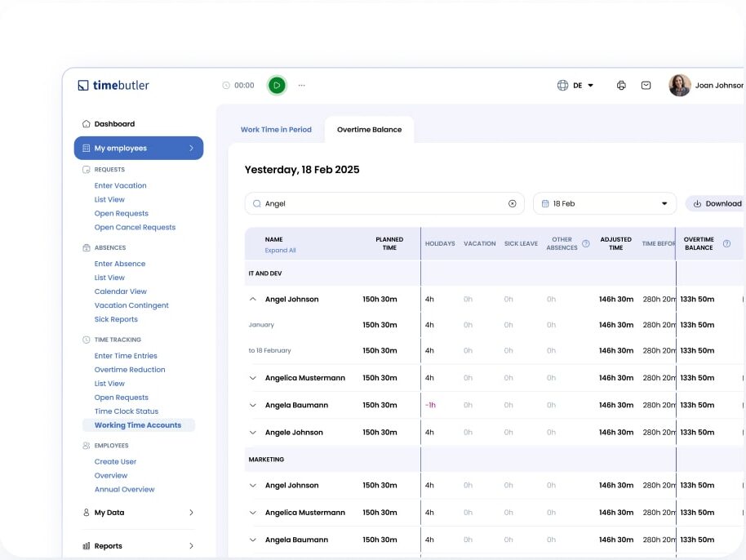This screenshot has height=560, width=746.
Task: Click the timebutler logo
Action: (x=113, y=85)
